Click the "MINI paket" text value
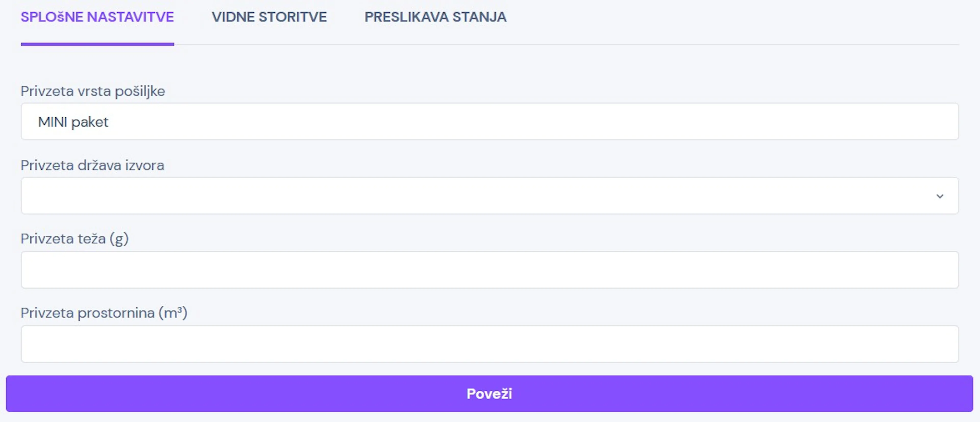The width and height of the screenshot is (980, 422). point(73,122)
